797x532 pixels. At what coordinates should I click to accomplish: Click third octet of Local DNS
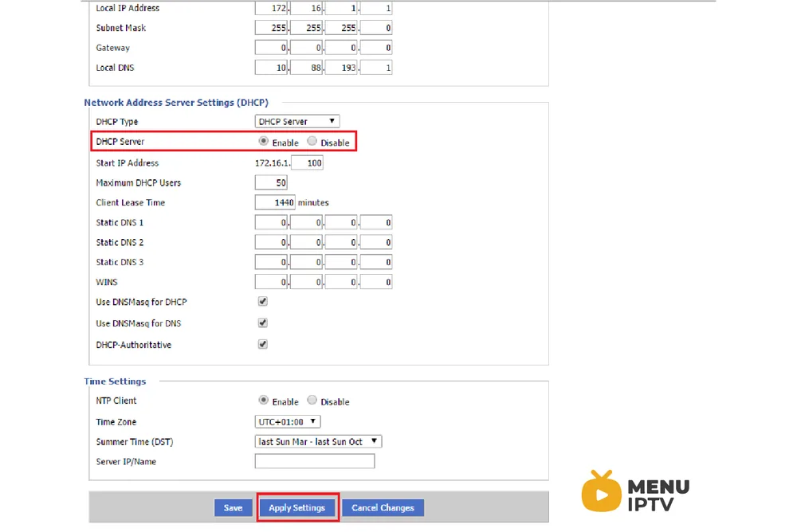tap(341, 68)
